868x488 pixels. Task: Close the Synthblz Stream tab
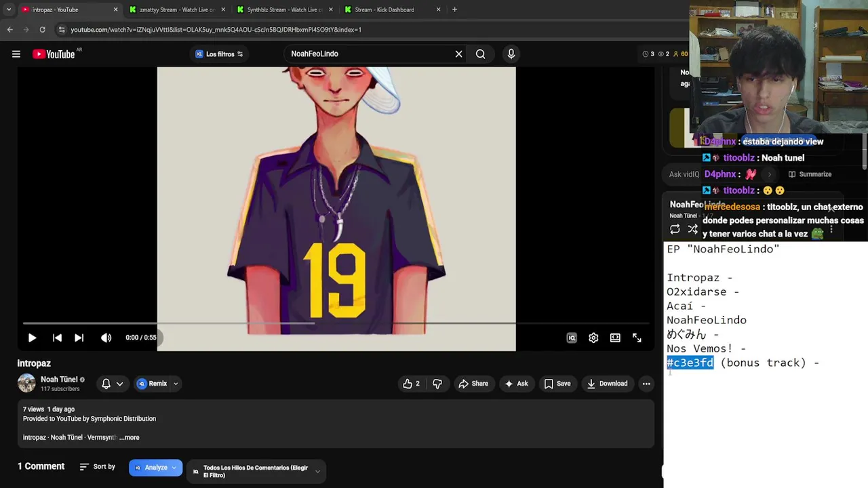[x=331, y=9]
